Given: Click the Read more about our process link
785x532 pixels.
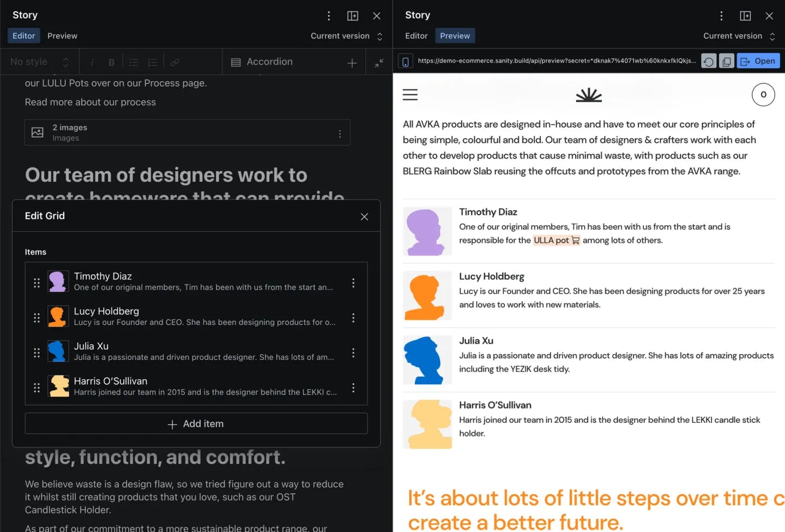Looking at the screenshot, I should tap(90, 102).
